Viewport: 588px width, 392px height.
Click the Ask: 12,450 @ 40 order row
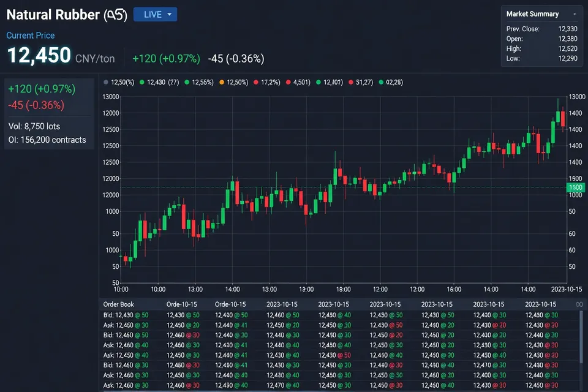126,355
